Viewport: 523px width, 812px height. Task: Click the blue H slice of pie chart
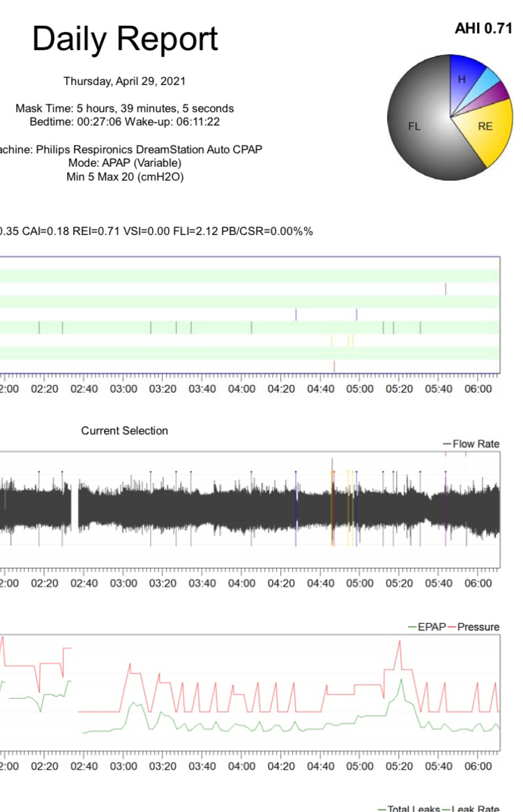(462, 80)
